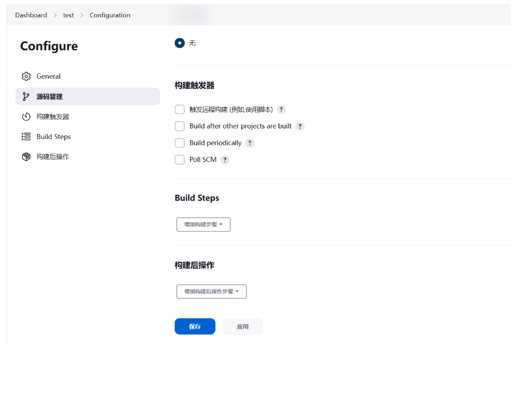Tick the Build periodically checkbox
The width and height of the screenshot is (532, 400).
point(180,143)
